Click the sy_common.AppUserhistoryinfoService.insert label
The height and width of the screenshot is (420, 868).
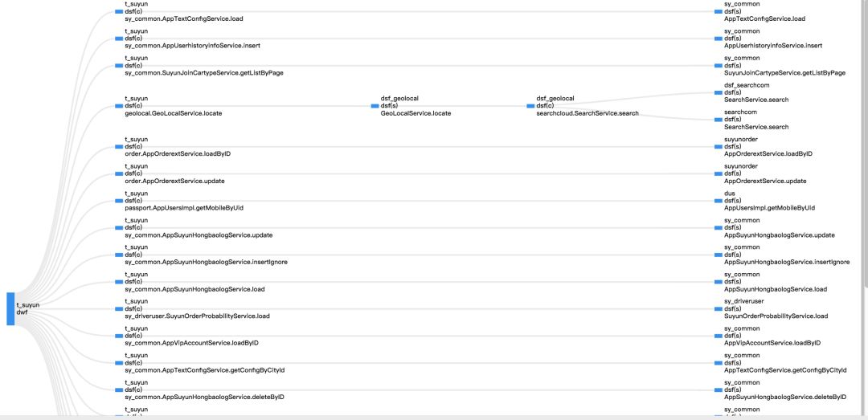[x=192, y=46]
